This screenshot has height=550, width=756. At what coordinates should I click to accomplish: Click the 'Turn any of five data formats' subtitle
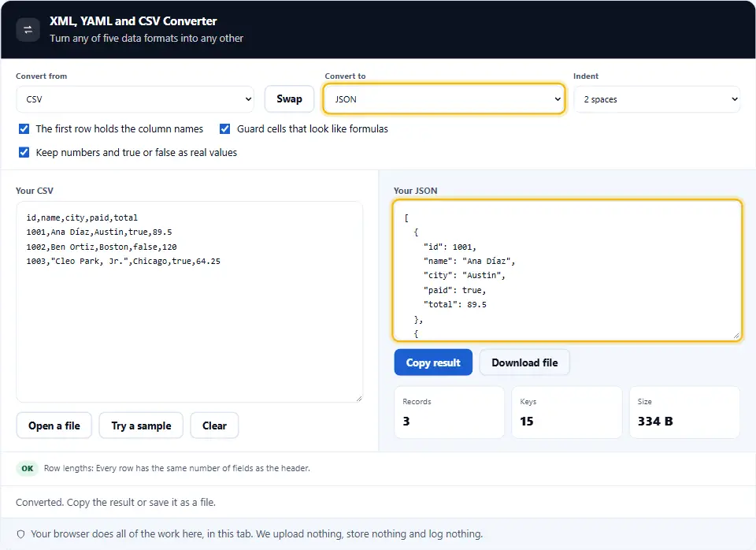tap(146, 38)
